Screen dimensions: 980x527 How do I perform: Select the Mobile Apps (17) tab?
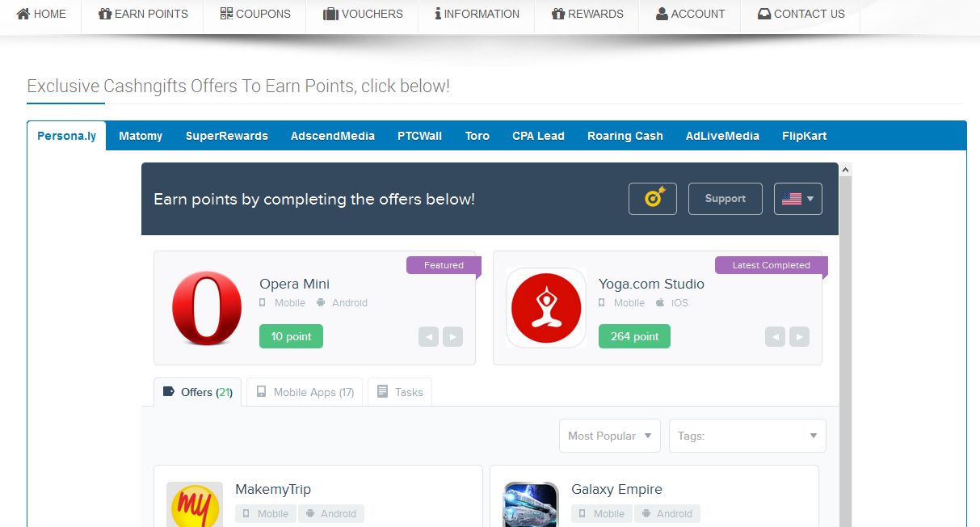305,392
